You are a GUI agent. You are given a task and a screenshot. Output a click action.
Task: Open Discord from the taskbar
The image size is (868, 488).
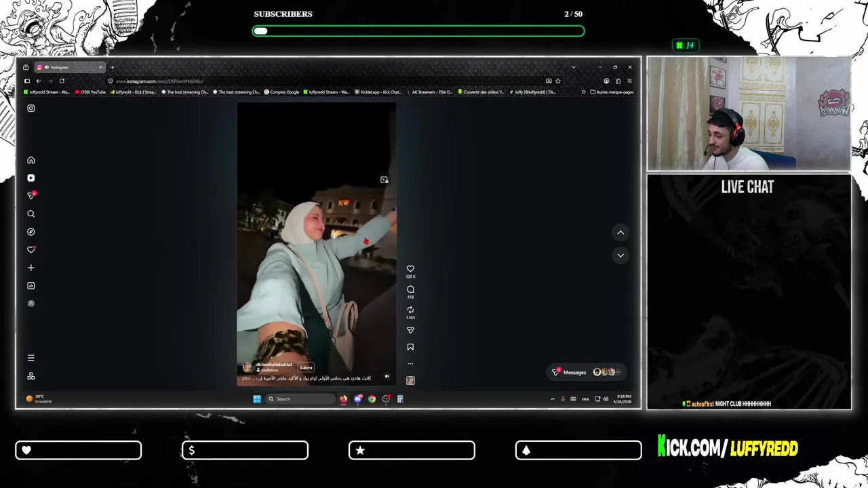[357, 399]
